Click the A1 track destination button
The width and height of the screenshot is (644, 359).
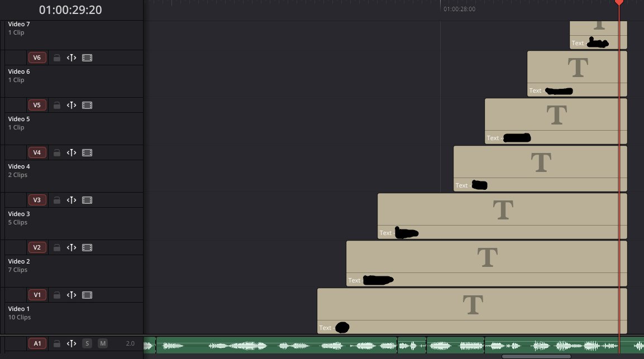point(37,343)
